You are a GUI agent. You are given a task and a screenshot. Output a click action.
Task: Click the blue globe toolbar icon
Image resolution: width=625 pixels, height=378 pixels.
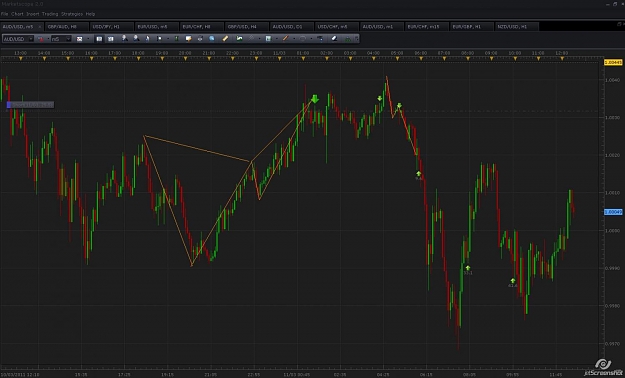(212, 39)
